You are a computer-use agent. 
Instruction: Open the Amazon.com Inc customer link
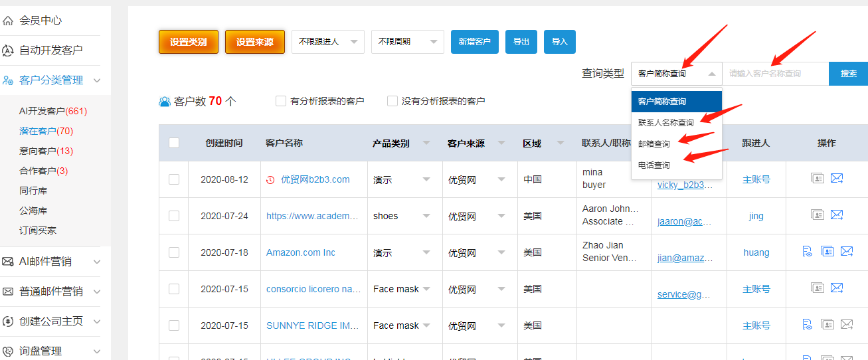pos(301,252)
